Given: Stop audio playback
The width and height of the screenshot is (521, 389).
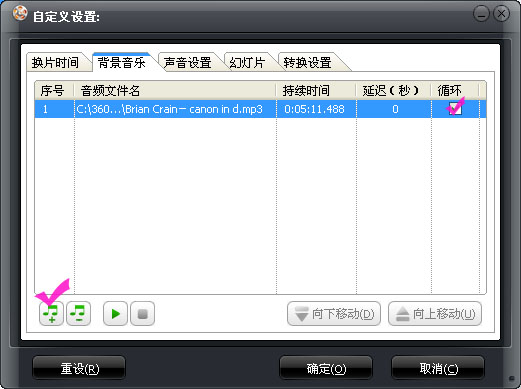Looking at the screenshot, I should click(x=142, y=313).
